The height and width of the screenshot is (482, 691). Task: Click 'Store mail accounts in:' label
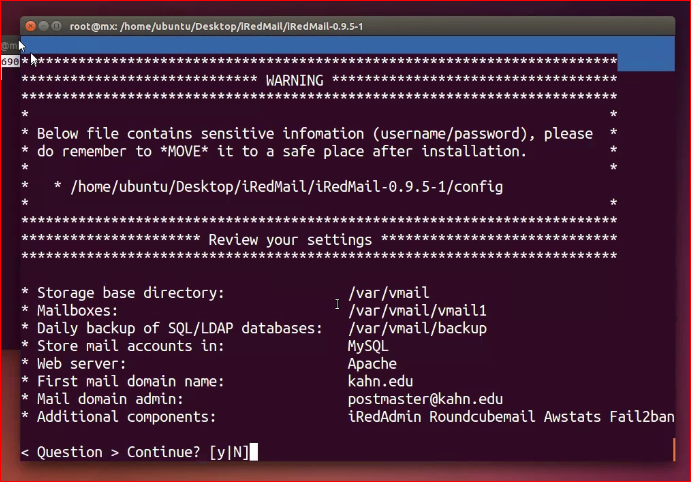point(130,346)
